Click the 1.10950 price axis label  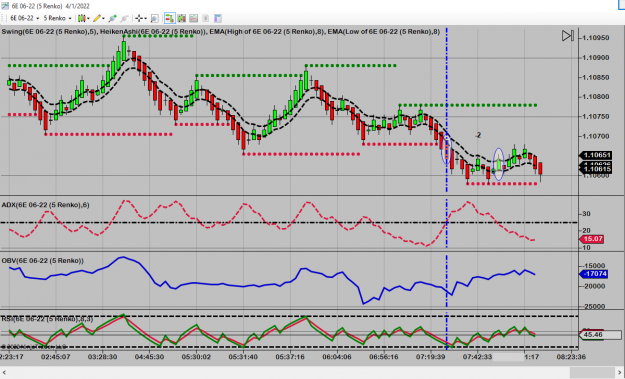tap(596, 38)
